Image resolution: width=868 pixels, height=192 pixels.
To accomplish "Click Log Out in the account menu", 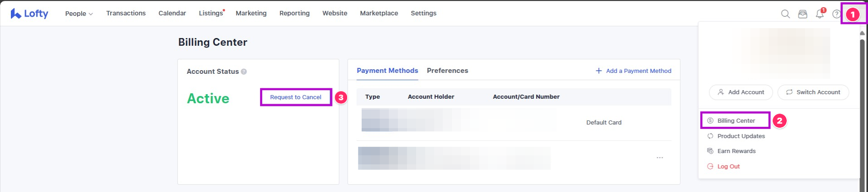I will [x=728, y=166].
